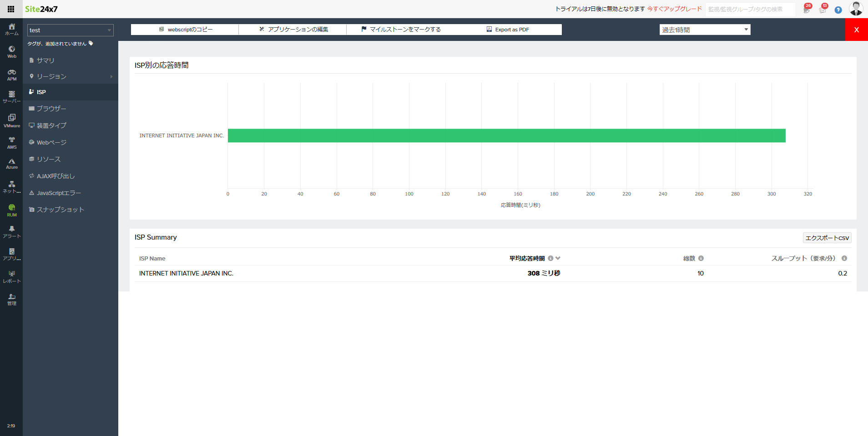Select リソース in the side menu
This screenshot has height=436, width=868.
click(71, 159)
